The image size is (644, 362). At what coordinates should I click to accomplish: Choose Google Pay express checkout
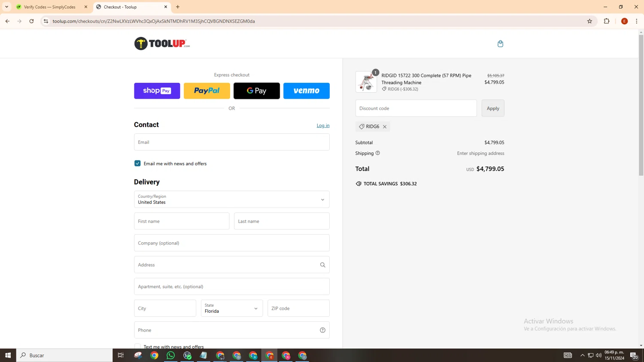[x=257, y=91]
